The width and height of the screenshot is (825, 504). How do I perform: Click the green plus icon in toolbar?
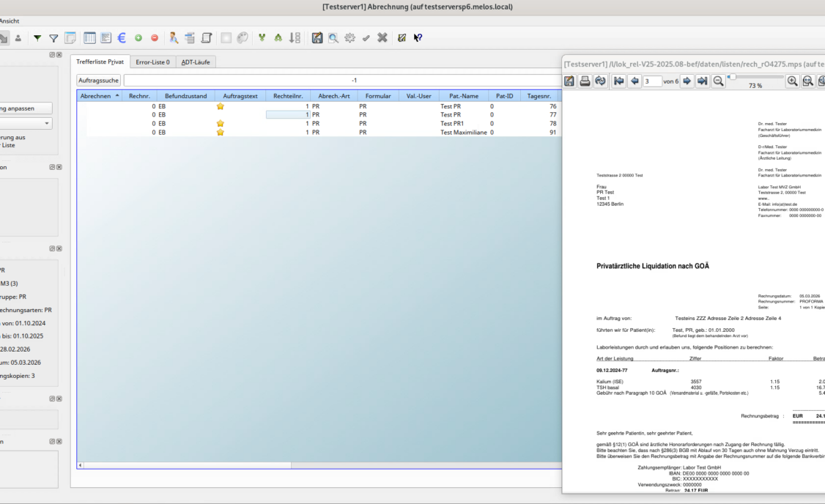click(x=138, y=38)
